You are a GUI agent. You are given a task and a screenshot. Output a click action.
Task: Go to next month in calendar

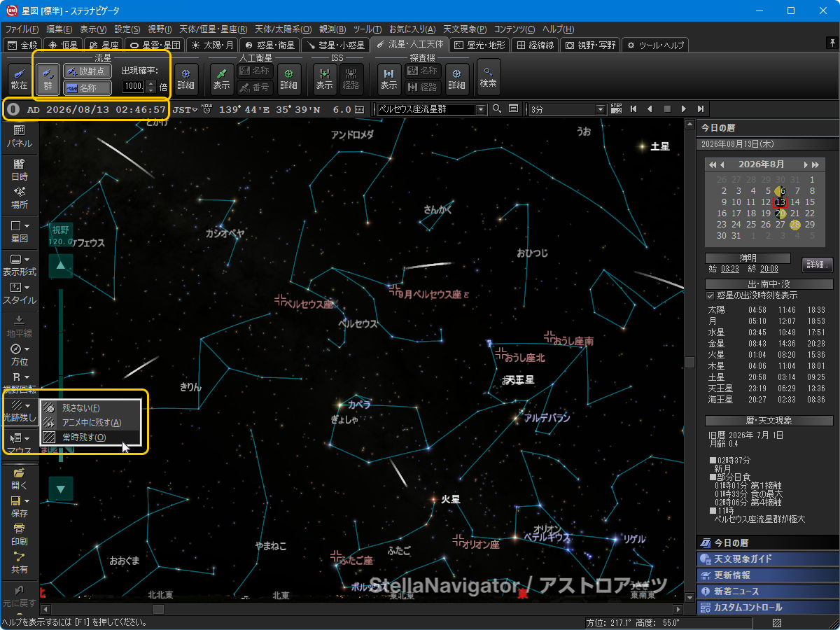[806, 164]
